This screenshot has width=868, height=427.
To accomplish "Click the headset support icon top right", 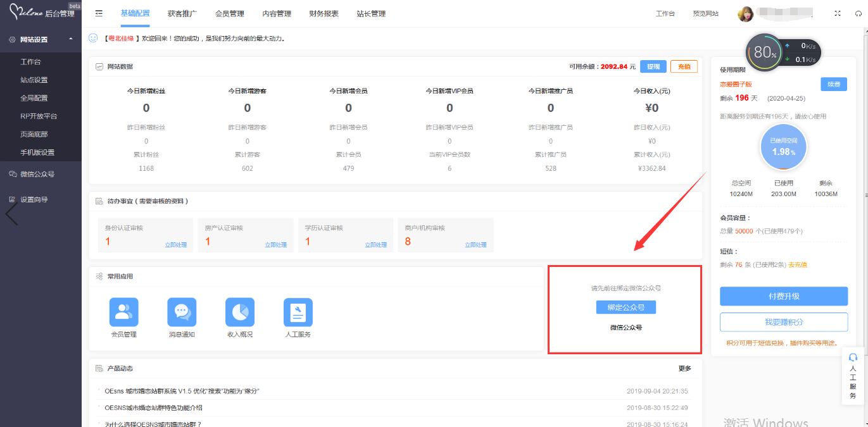I will click(x=858, y=13).
